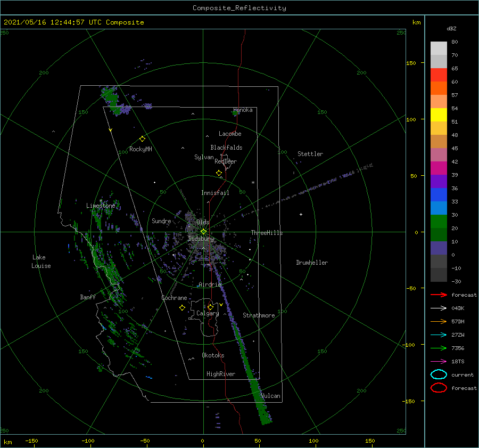Select the white 04DK arrow icon
The width and height of the screenshot is (479, 448).
pyautogui.click(x=439, y=308)
